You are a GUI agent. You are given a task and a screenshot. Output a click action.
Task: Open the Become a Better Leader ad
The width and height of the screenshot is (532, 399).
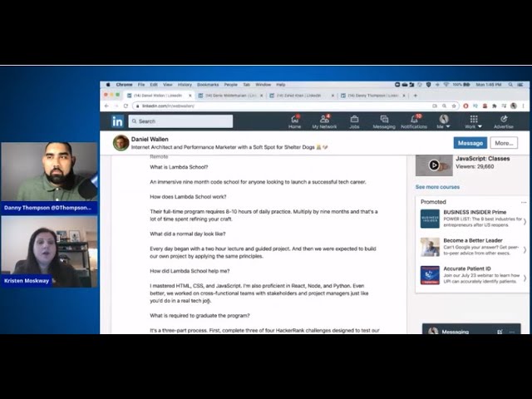click(x=473, y=240)
